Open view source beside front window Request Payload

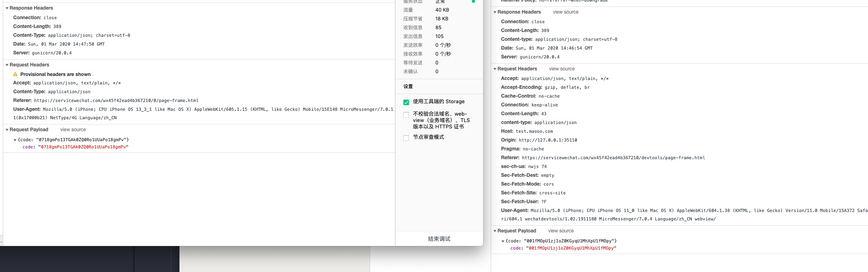click(x=73, y=130)
